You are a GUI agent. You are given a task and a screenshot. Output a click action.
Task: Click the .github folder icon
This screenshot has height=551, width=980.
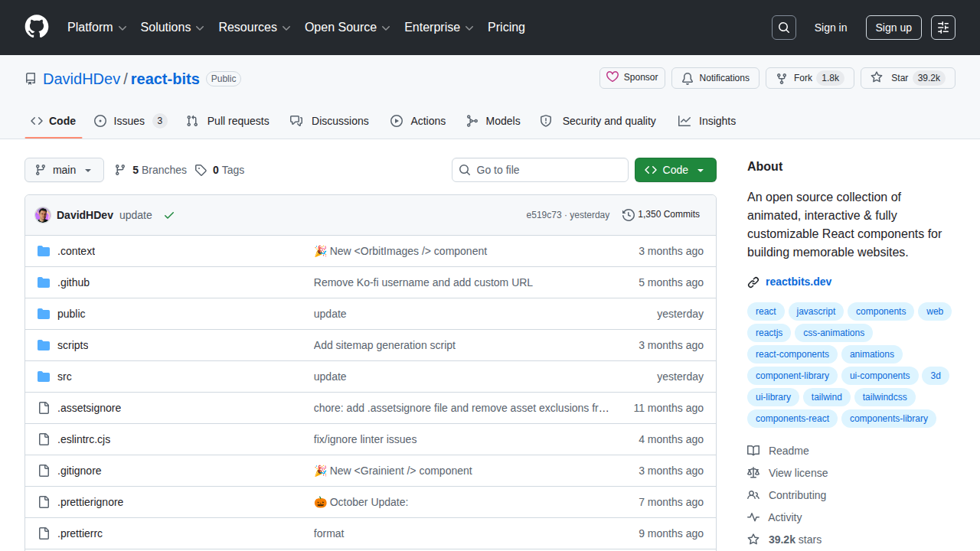pos(44,282)
